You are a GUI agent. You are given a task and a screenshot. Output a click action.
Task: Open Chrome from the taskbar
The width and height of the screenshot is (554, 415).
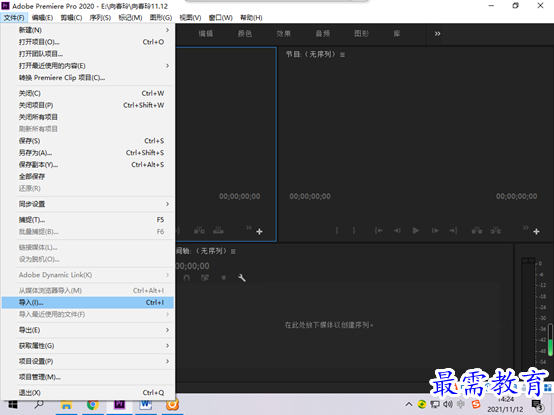click(93, 405)
